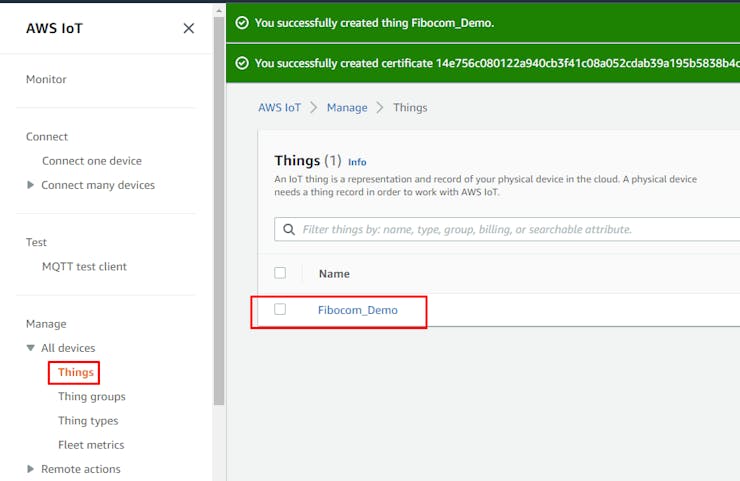Select Connect one device option
The height and width of the screenshot is (481, 740).
pyautogui.click(x=92, y=161)
